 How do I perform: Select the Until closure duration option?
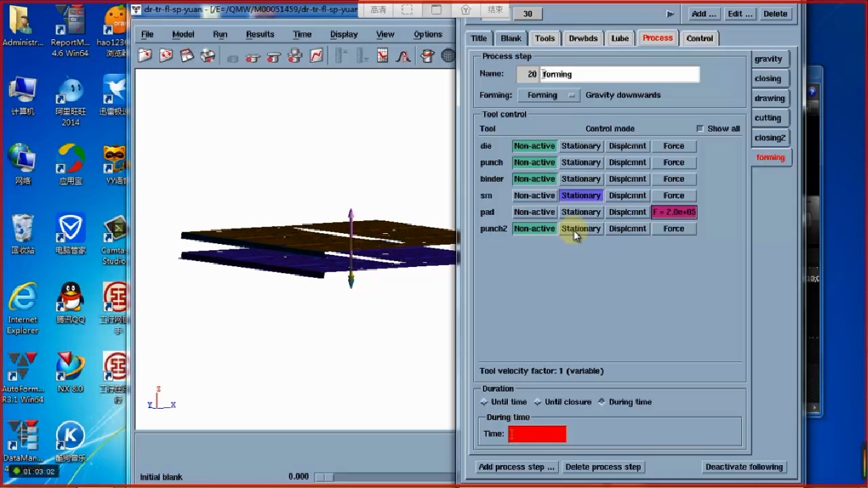[538, 402]
